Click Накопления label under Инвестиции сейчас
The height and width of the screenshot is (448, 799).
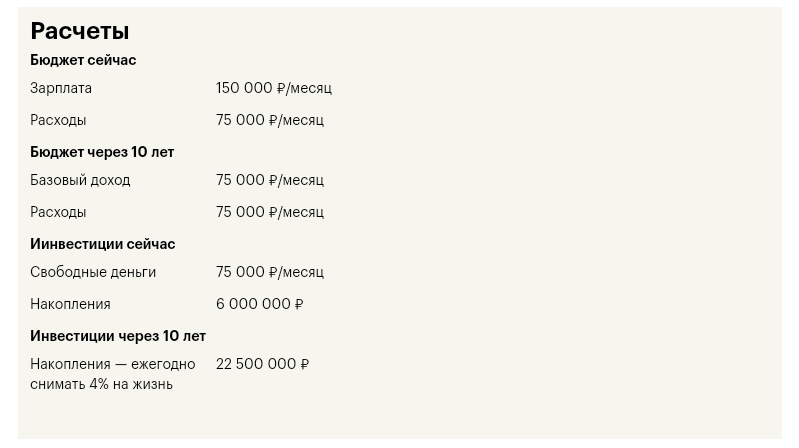tap(70, 304)
